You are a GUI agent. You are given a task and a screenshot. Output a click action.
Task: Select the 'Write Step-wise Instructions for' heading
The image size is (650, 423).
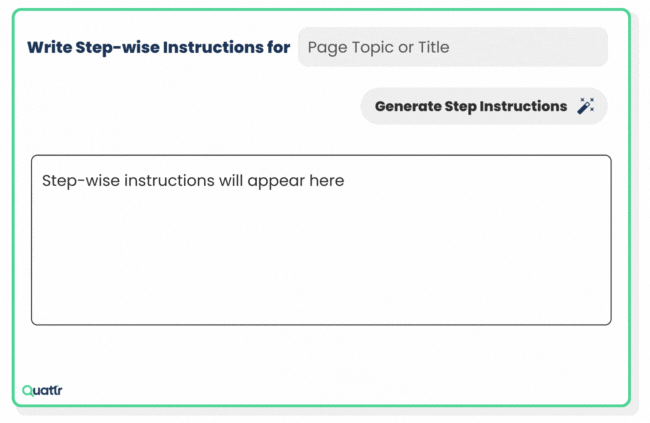click(x=158, y=47)
